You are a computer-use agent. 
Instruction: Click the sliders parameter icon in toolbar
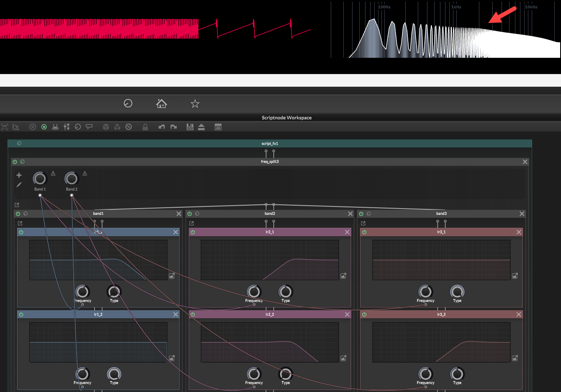67,127
